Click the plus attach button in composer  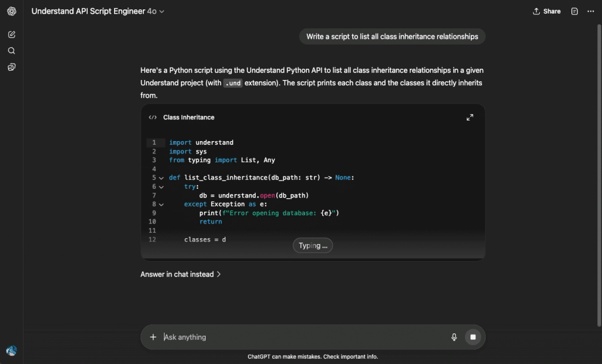coord(153,337)
